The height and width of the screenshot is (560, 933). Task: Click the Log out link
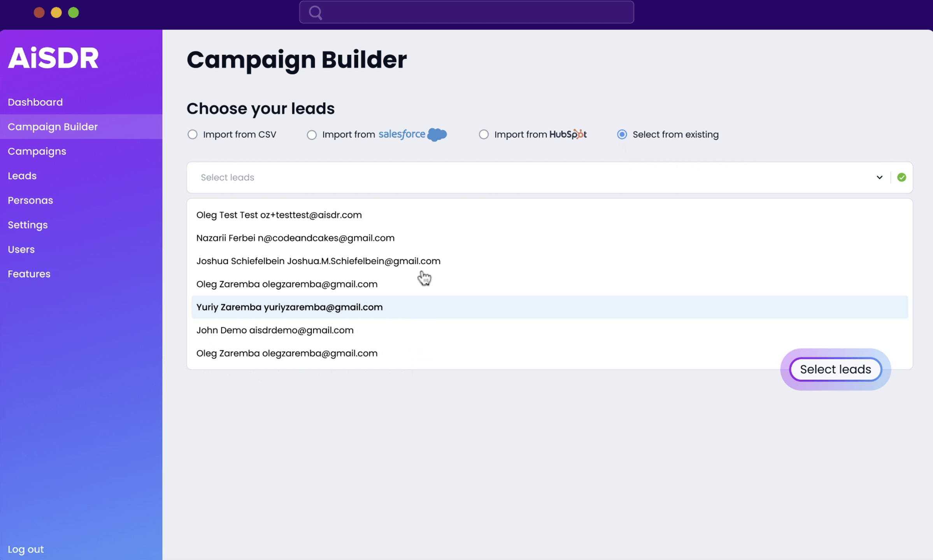coord(26,549)
